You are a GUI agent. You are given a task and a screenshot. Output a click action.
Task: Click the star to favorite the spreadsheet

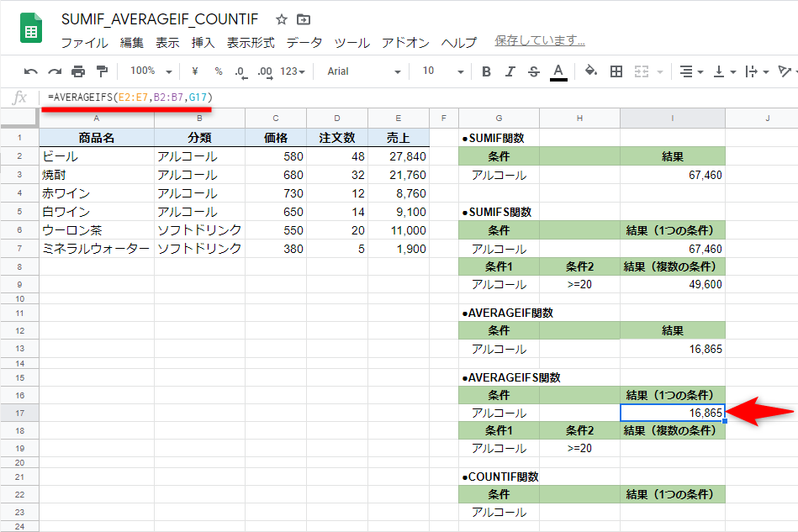pyautogui.click(x=280, y=18)
